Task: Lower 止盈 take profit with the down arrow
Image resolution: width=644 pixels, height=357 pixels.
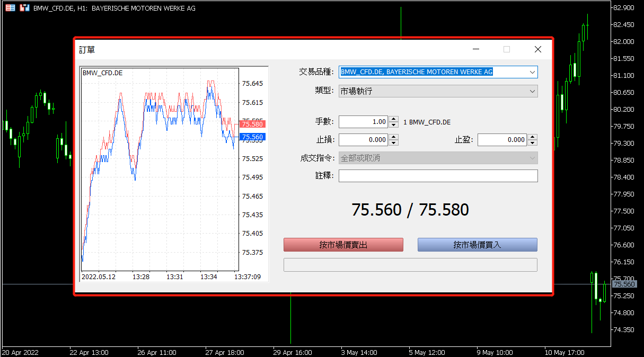Action: click(533, 143)
